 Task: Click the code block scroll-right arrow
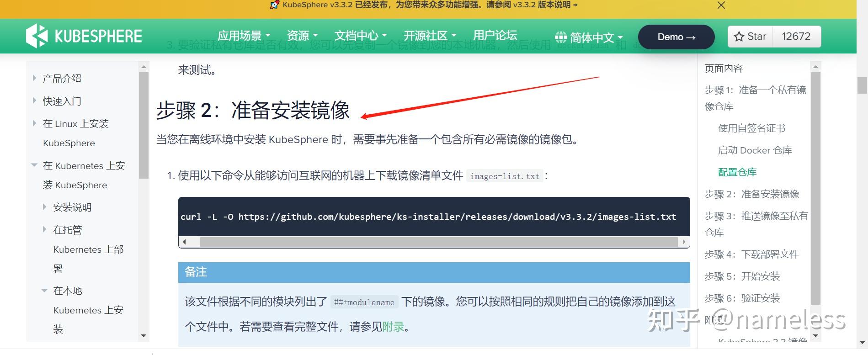pos(684,242)
